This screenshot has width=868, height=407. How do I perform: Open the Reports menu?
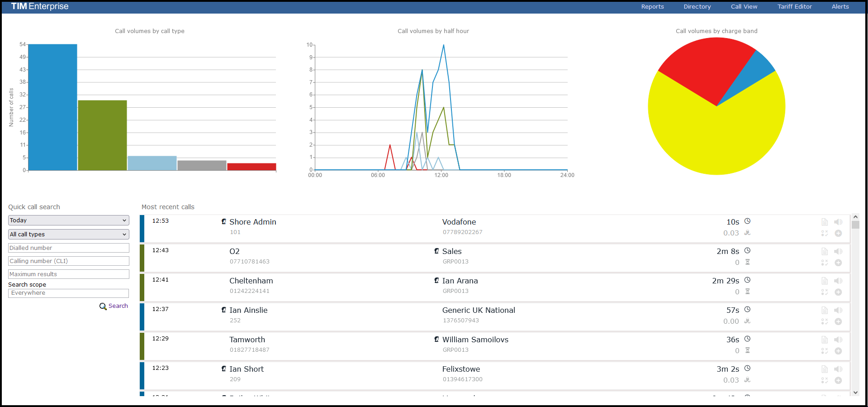click(x=652, y=7)
